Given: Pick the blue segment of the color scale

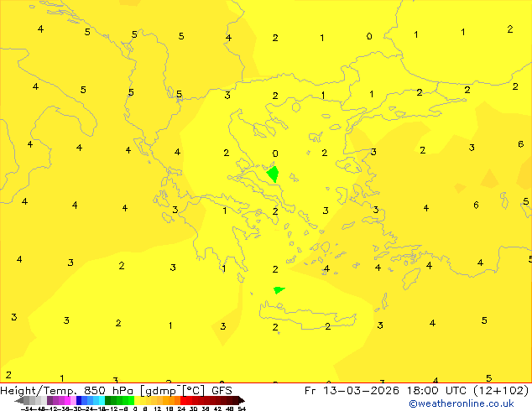Looking at the screenshot, I should pos(83,400).
